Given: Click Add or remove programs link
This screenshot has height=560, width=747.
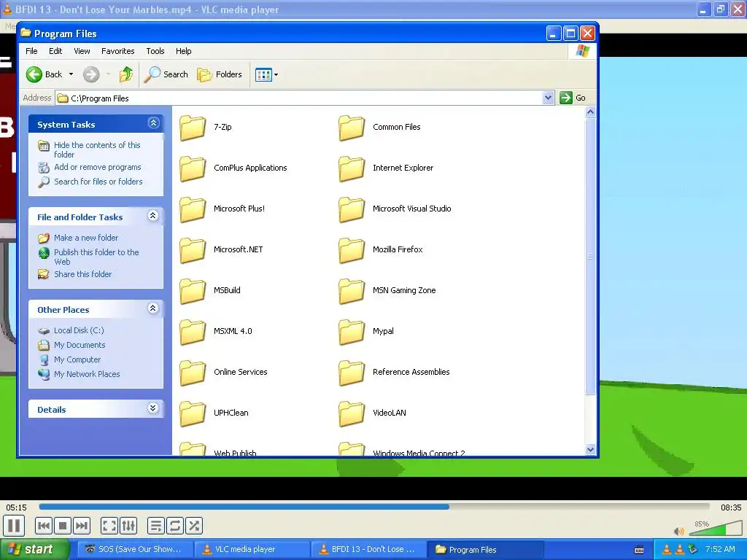Looking at the screenshot, I should [x=98, y=167].
